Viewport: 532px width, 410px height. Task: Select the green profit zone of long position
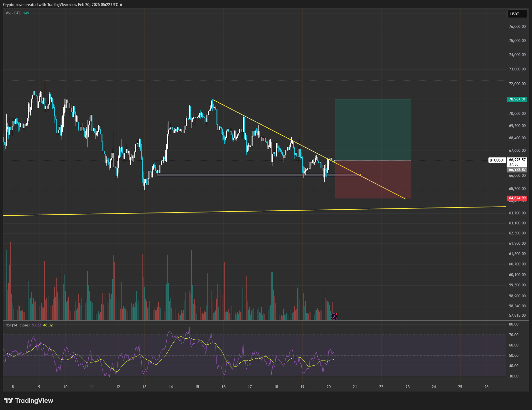click(373, 130)
